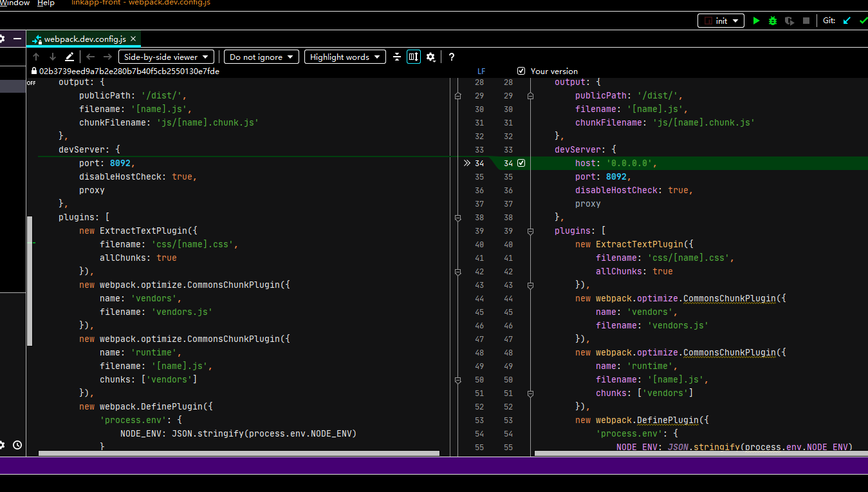The width and height of the screenshot is (868, 492).
Task: Collapse the output block at line 29
Action: (531, 96)
